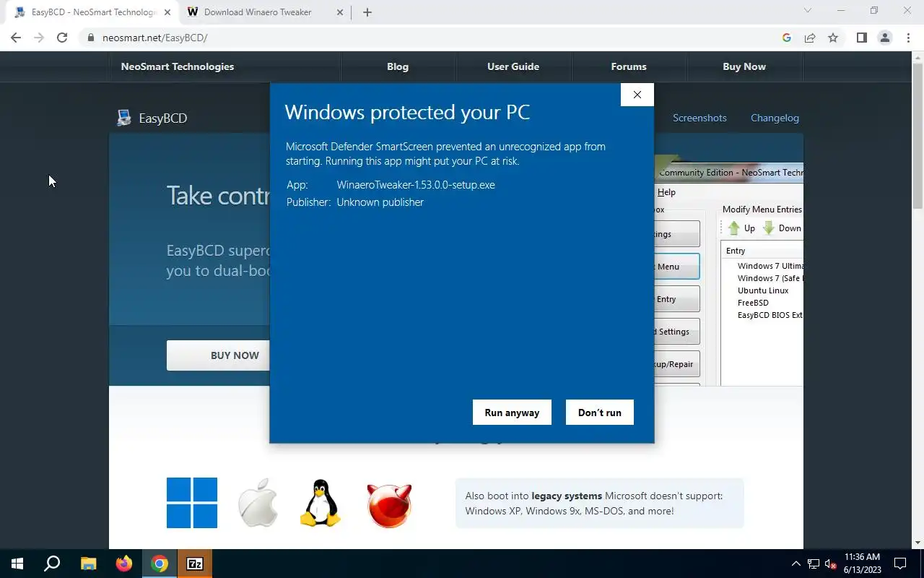Open Windows Start menu

pyautogui.click(x=17, y=564)
